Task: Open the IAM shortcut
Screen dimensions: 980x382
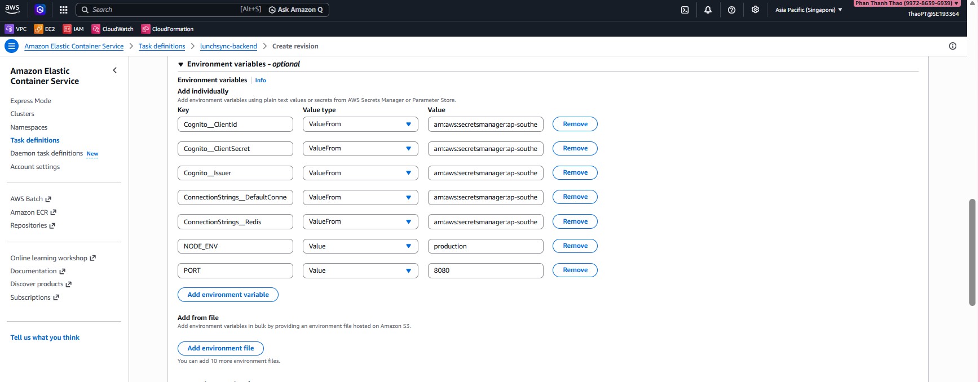Action: (73, 29)
